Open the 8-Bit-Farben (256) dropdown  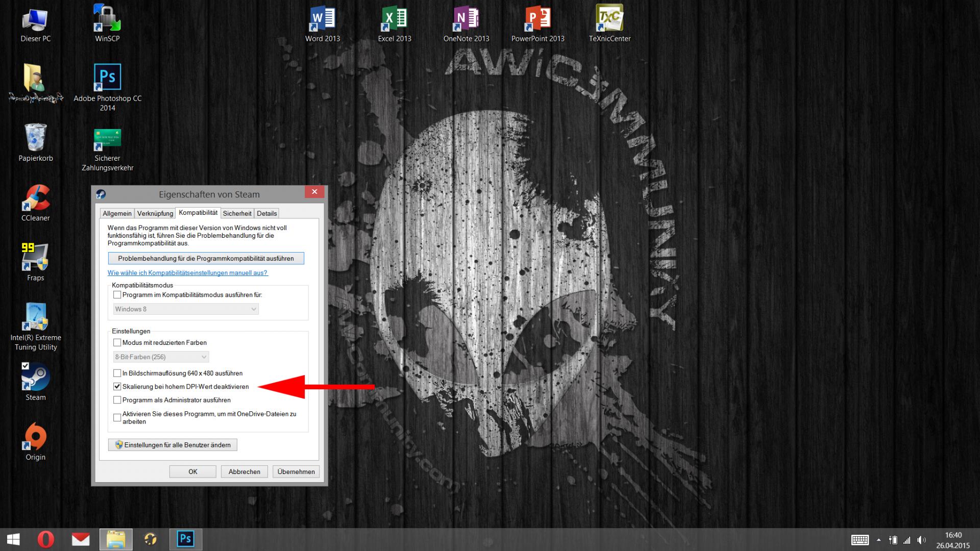pyautogui.click(x=161, y=357)
